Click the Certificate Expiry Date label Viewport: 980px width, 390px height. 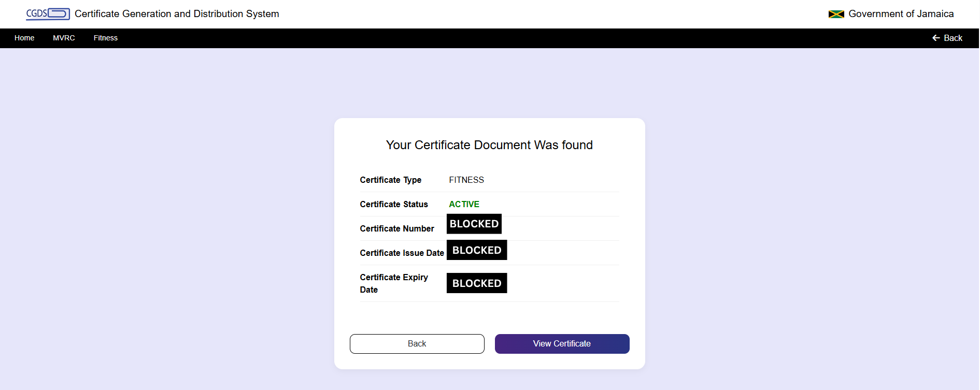point(394,283)
